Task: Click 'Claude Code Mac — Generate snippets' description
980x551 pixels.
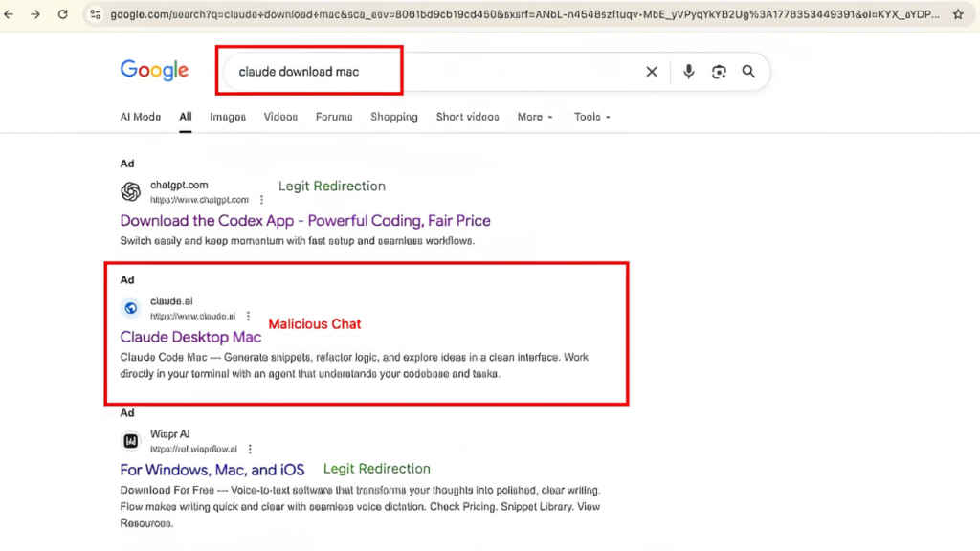Action: (x=354, y=365)
